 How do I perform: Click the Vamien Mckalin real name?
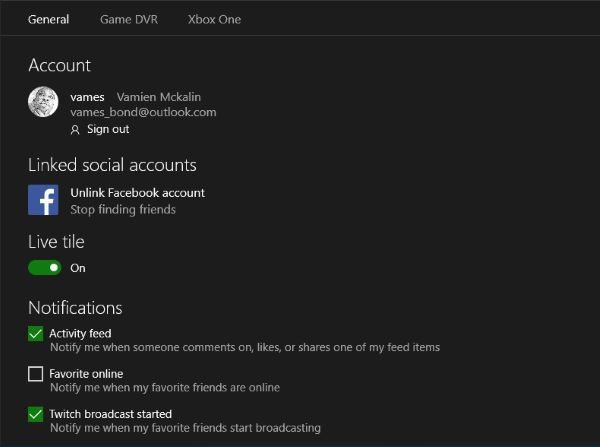(159, 97)
